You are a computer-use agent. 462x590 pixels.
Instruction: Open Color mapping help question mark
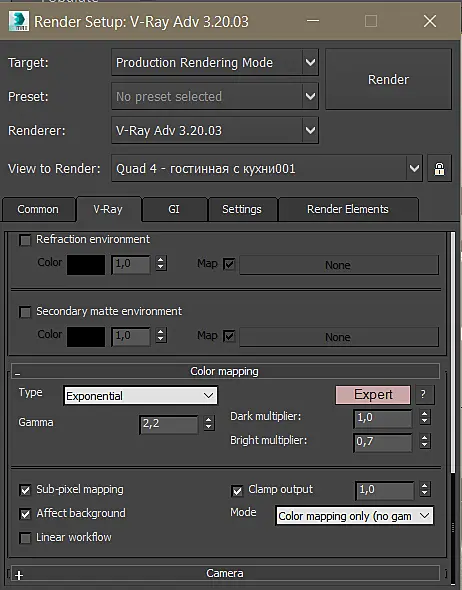pyautogui.click(x=424, y=395)
